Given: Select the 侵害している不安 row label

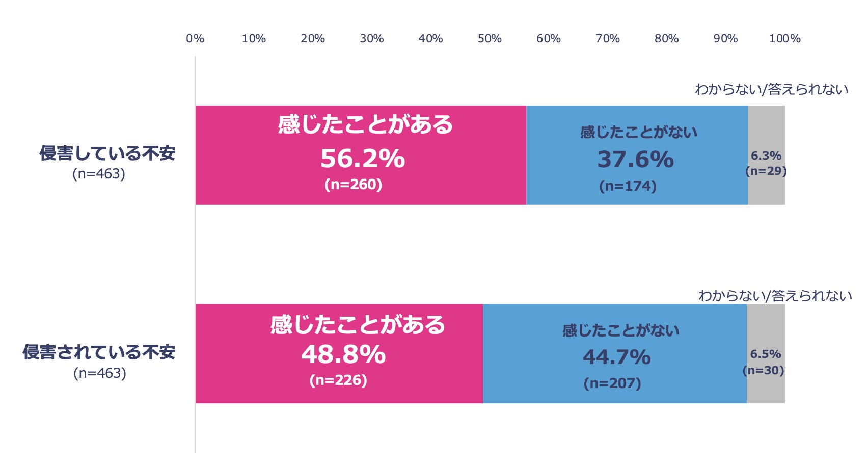Looking at the screenshot, I should point(107,153).
